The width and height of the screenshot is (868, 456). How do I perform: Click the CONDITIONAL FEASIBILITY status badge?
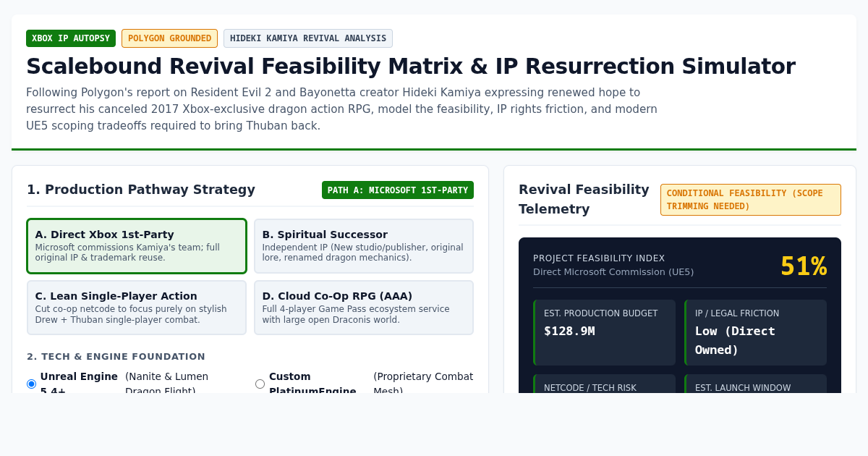click(751, 200)
